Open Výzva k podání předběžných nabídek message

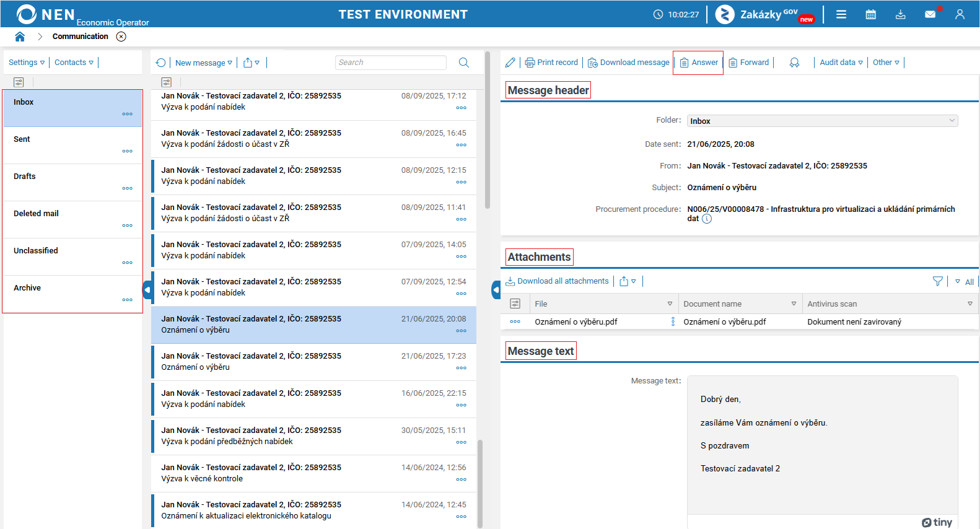pyautogui.click(x=313, y=437)
